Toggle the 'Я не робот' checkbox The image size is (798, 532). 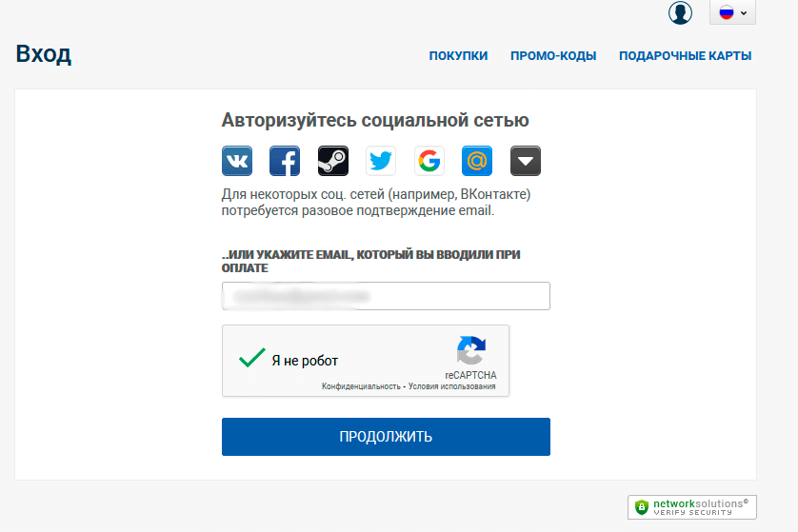point(252,360)
